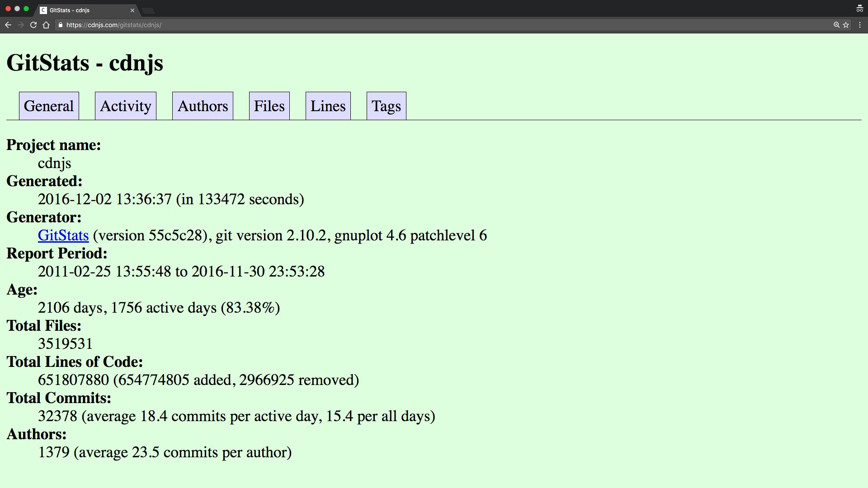Switch to the Activity tab

point(126,106)
